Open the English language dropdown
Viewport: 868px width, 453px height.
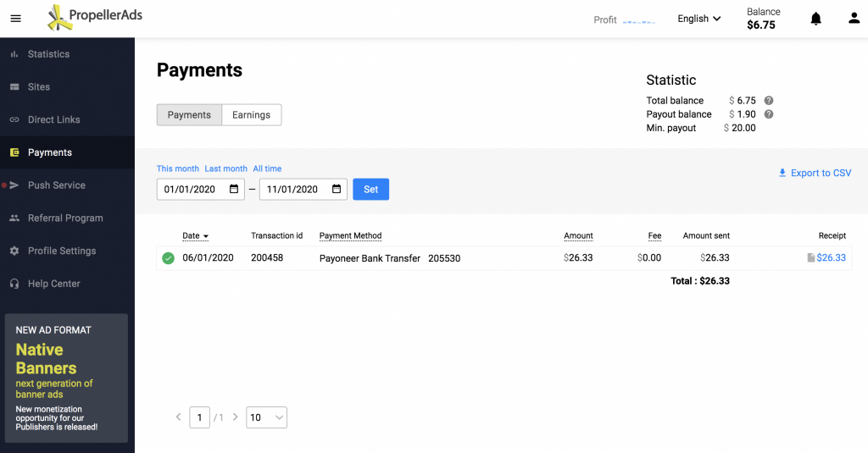coord(699,19)
